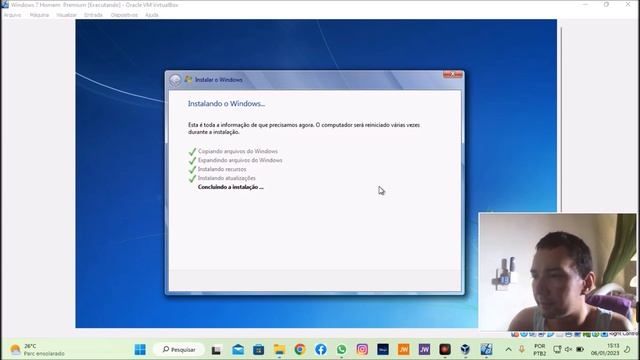Screen dimensions: 640x360
Task: Click VirtualBox window vertical scrollbar
Action: pos(562,119)
